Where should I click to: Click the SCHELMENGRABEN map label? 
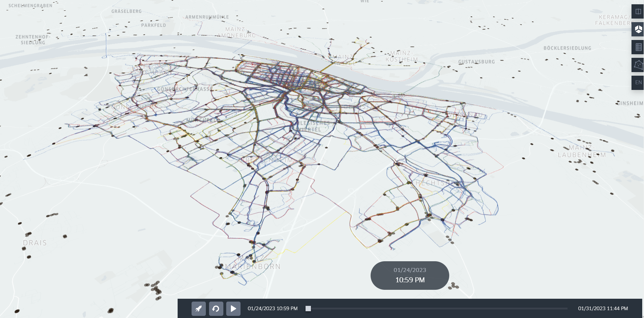tap(30, 6)
